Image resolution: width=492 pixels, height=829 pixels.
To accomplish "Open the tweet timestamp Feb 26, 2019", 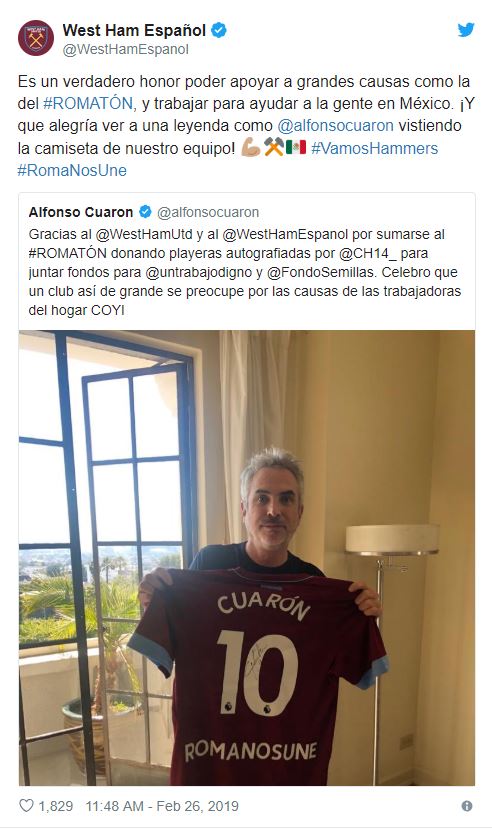I will [162, 806].
